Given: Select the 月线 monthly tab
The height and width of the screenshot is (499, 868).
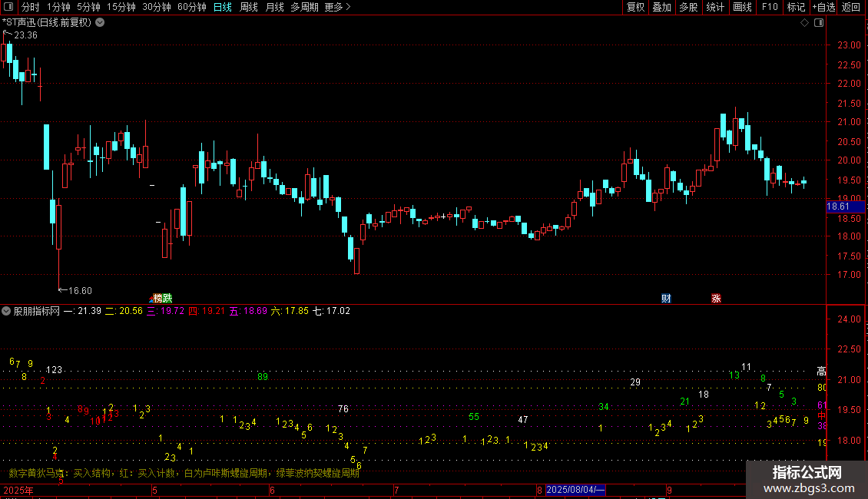Looking at the screenshot, I should click(274, 7).
